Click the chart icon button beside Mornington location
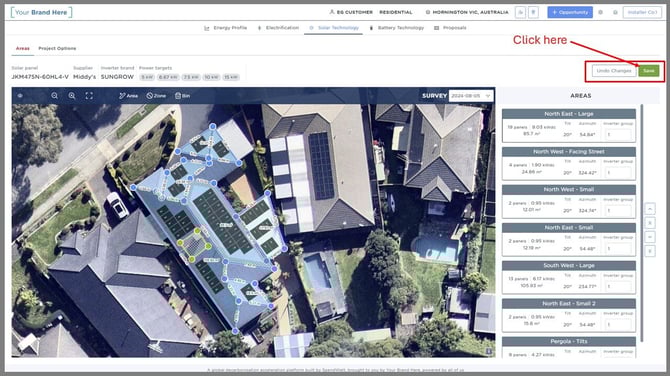Viewport: 670px width, 376px height. click(x=520, y=12)
